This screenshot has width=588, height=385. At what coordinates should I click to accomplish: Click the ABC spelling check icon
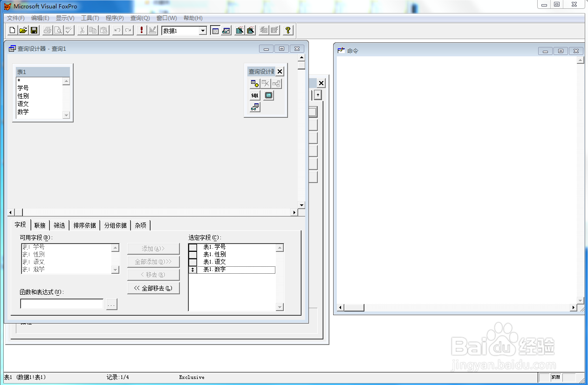(x=69, y=30)
